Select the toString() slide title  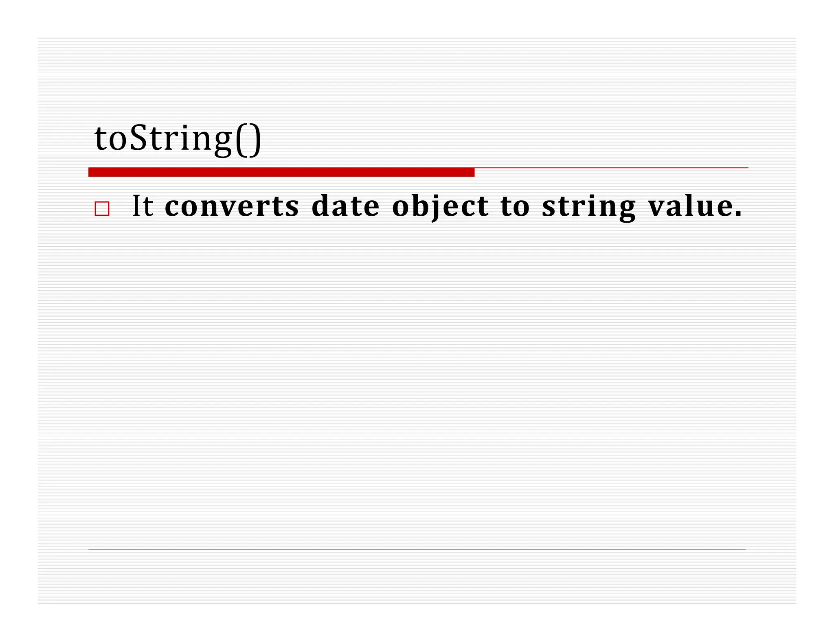[178, 139]
